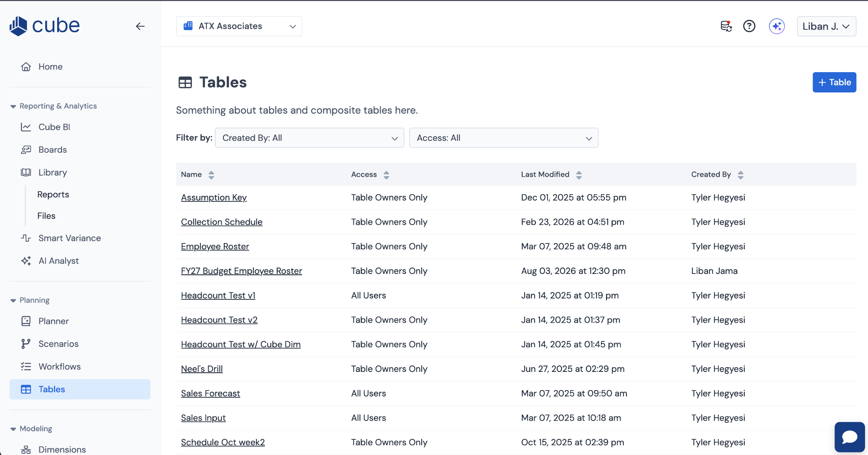The width and height of the screenshot is (868, 455).
Task: Click the AI Analyst sparkle icon
Action: 26,261
